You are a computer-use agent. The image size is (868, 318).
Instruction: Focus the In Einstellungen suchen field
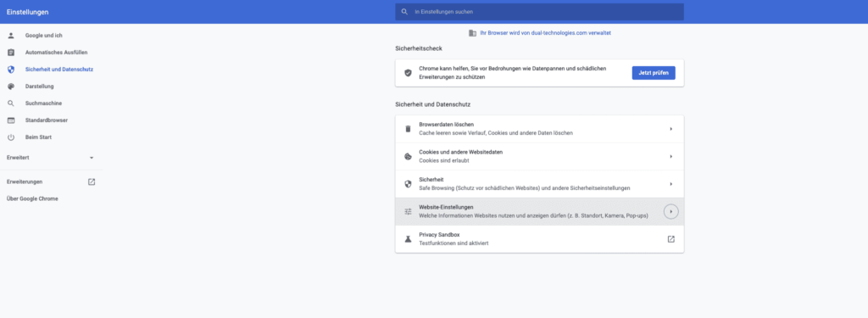pos(539,12)
